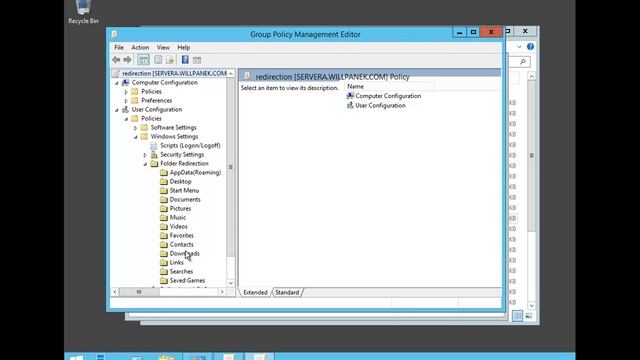Click 'User Configuration' text in the right pane
Image resolution: width=640 pixels, height=360 pixels.
[x=380, y=105]
